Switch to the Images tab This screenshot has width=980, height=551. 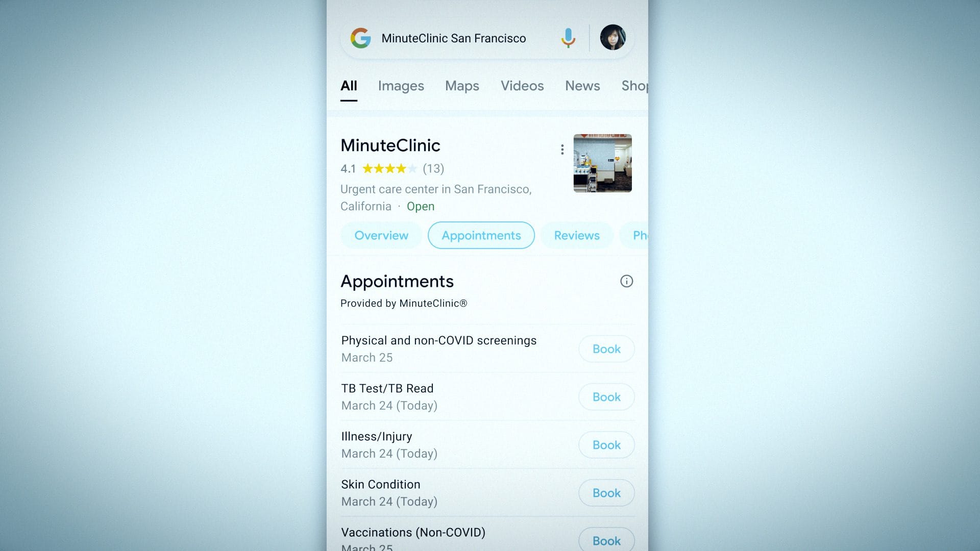point(401,85)
